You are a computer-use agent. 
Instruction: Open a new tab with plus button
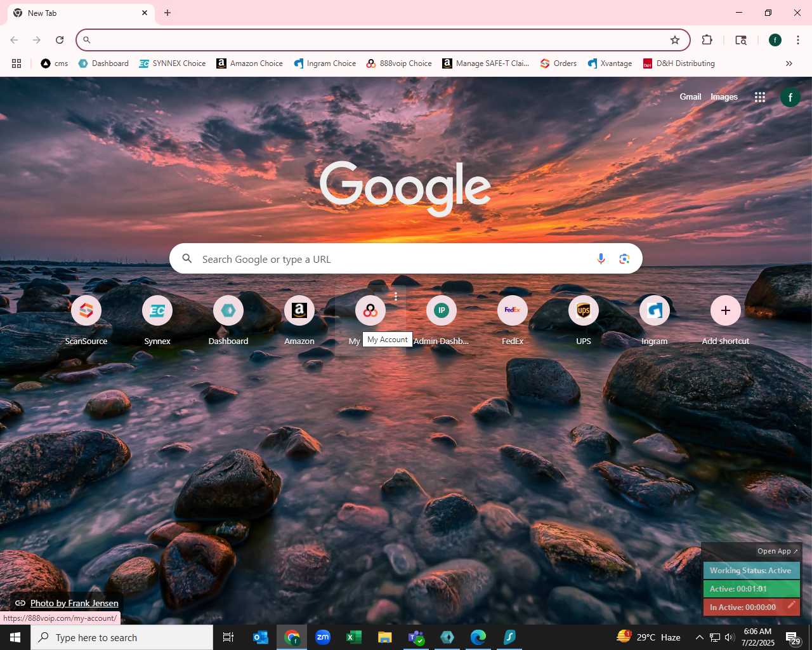click(167, 13)
